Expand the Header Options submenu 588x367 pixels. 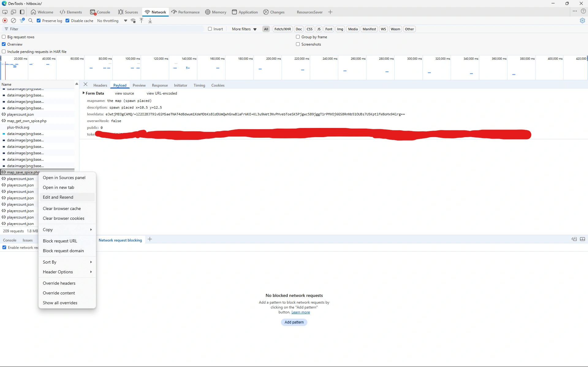(67, 272)
